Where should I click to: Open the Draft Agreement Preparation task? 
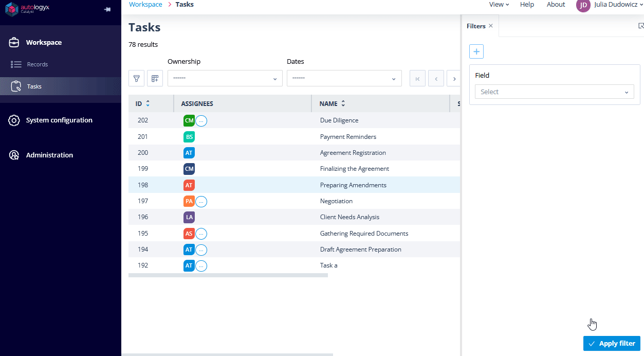click(x=360, y=250)
